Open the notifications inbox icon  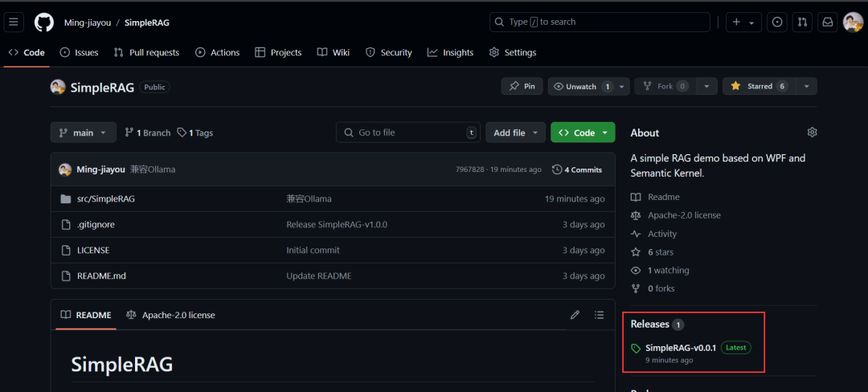pyautogui.click(x=826, y=22)
